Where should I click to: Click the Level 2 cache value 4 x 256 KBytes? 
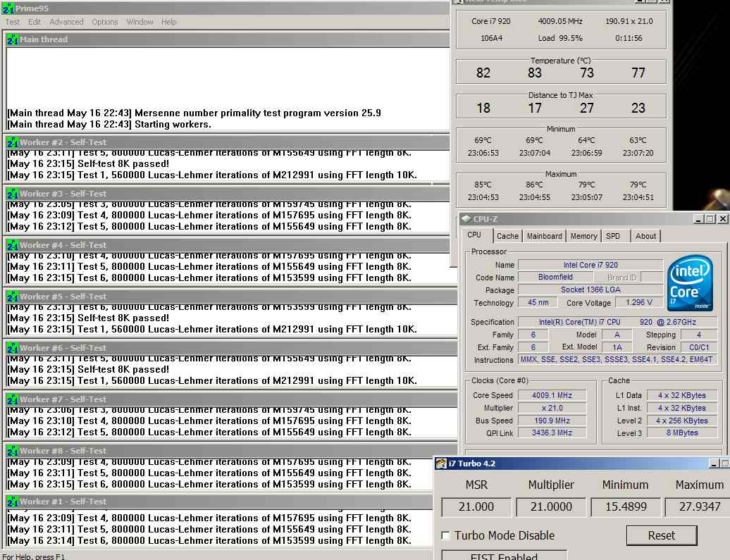tap(681, 421)
